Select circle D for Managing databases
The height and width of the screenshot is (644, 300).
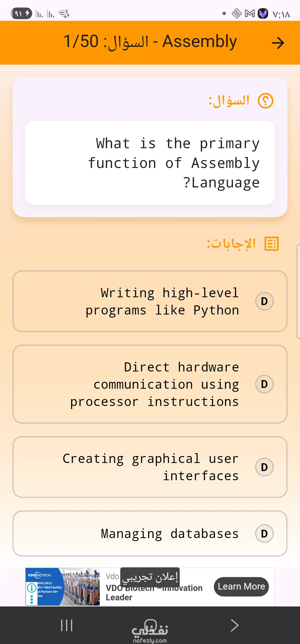point(264,533)
